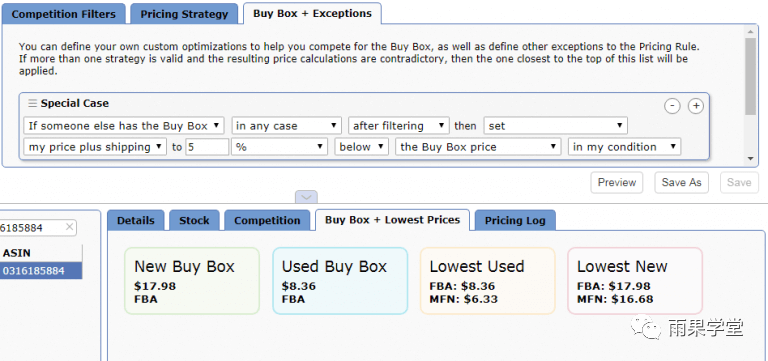The image size is (768, 361).
Task: Click the percentage value input field
Action: [207, 147]
